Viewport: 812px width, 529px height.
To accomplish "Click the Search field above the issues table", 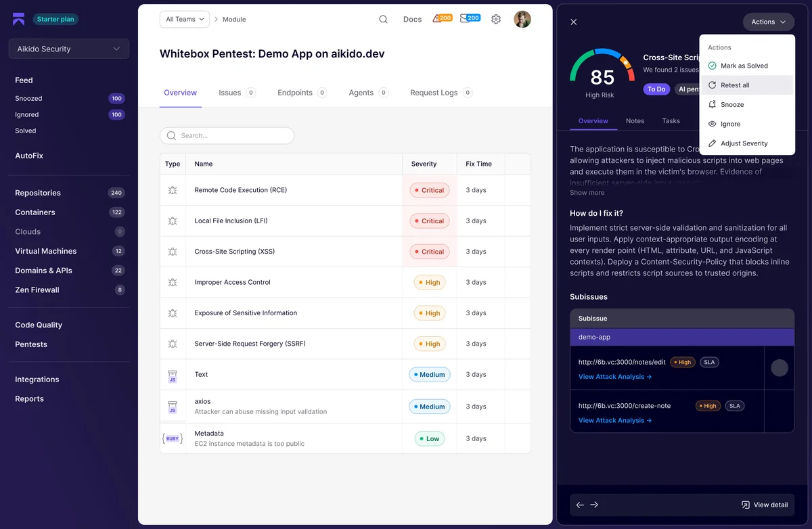I will (x=227, y=135).
